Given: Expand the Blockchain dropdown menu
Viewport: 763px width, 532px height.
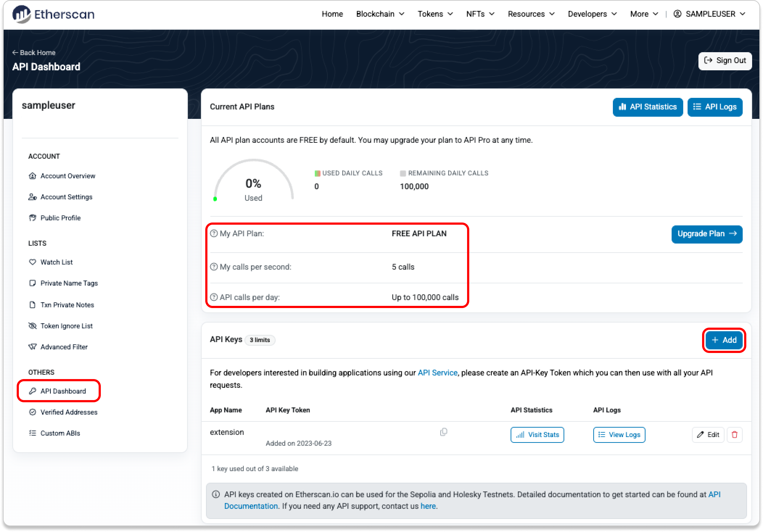Looking at the screenshot, I should 380,14.
